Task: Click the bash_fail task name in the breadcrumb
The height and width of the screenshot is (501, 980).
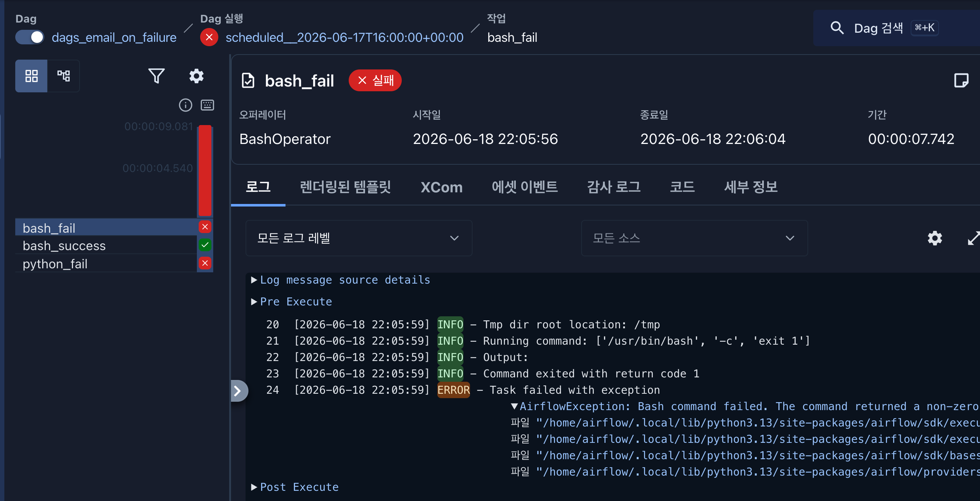Action: click(512, 37)
